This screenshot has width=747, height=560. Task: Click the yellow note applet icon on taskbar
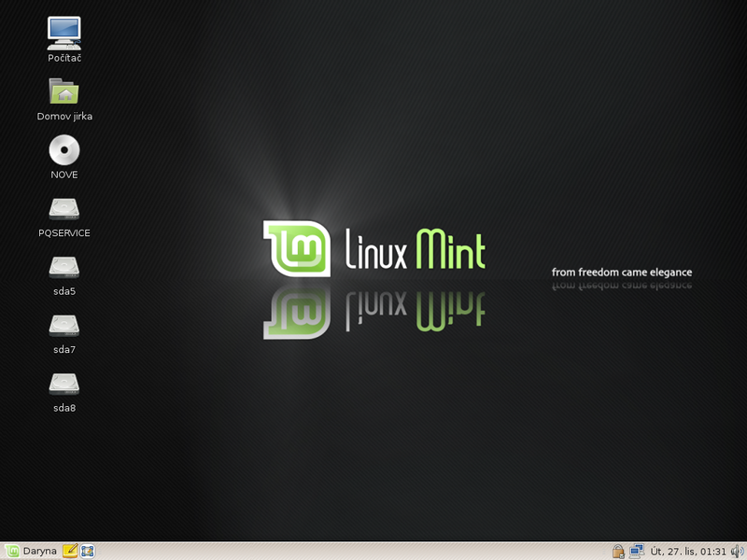(70, 551)
